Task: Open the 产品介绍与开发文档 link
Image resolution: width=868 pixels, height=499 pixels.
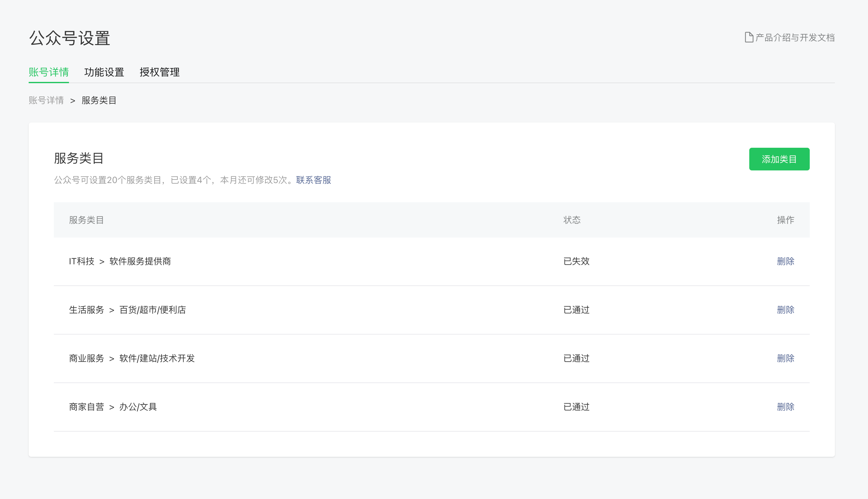Action: point(795,37)
